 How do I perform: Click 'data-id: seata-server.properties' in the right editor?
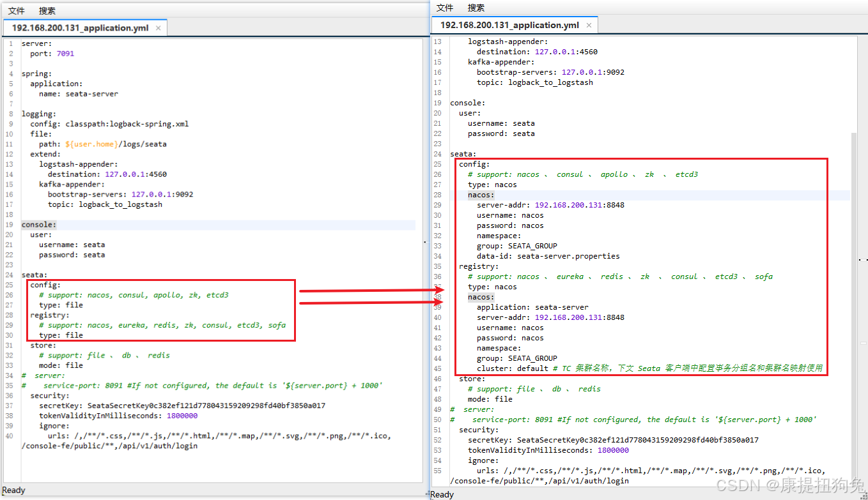pyautogui.click(x=548, y=256)
